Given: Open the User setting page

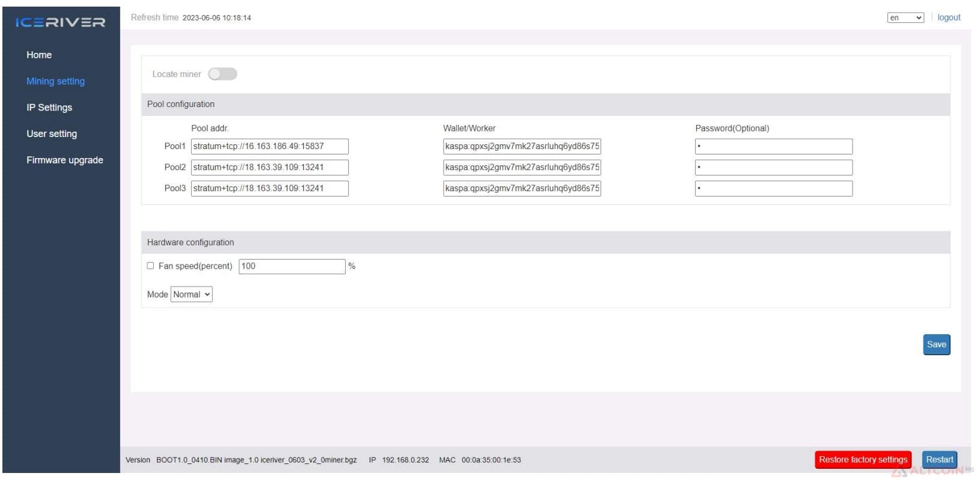Looking at the screenshot, I should pyautogui.click(x=52, y=133).
